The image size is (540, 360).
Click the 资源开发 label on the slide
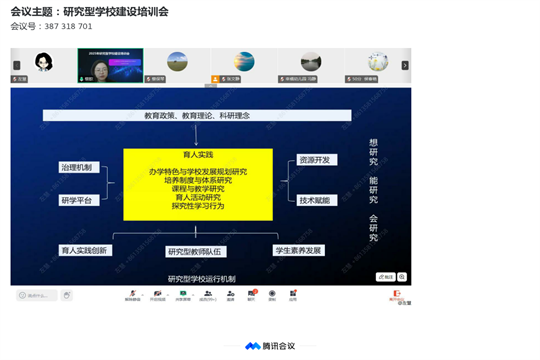(x=317, y=160)
